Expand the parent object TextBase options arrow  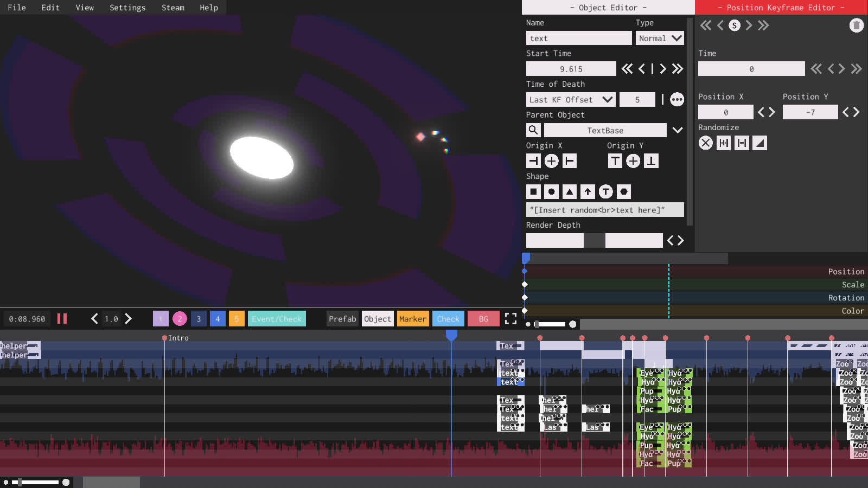[x=677, y=130]
